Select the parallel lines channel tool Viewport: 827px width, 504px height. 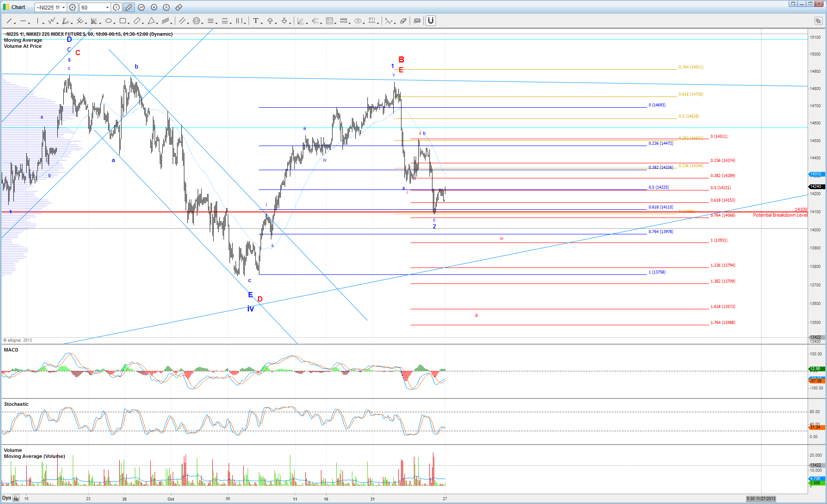[x=182, y=21]
